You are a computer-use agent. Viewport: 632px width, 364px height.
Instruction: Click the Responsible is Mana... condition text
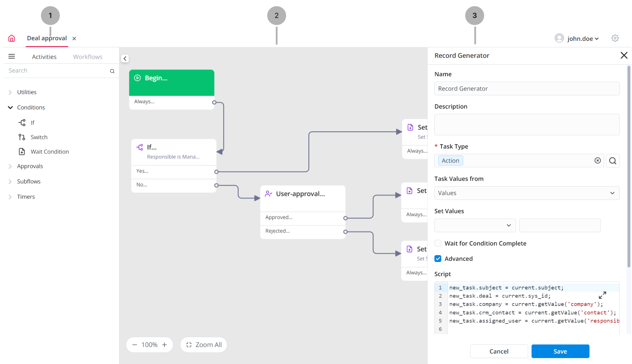click(173, 157)
